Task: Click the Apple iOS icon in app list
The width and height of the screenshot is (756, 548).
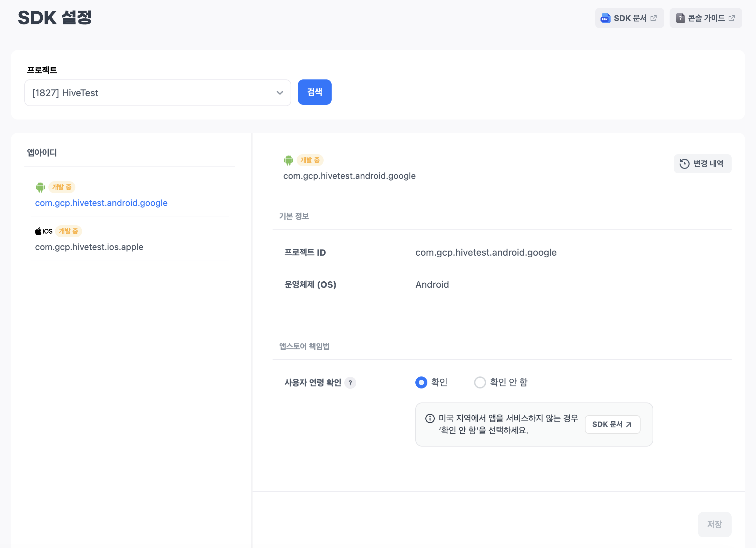Action: [39, 231]
